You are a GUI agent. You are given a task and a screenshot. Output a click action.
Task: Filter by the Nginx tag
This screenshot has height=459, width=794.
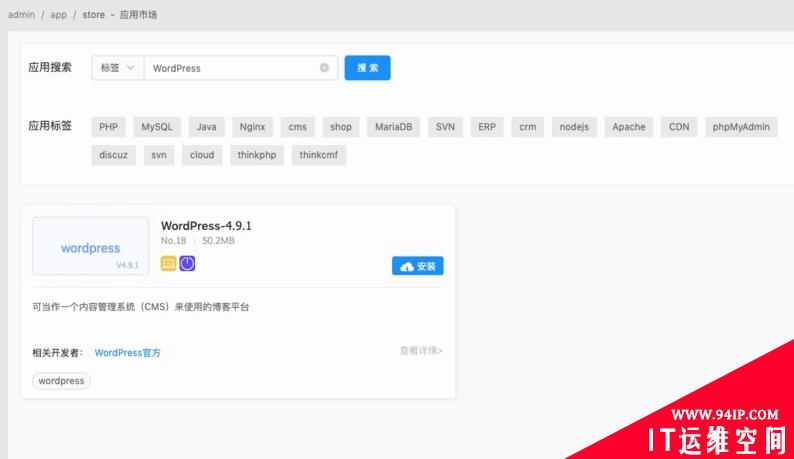(x=253, y=127)
